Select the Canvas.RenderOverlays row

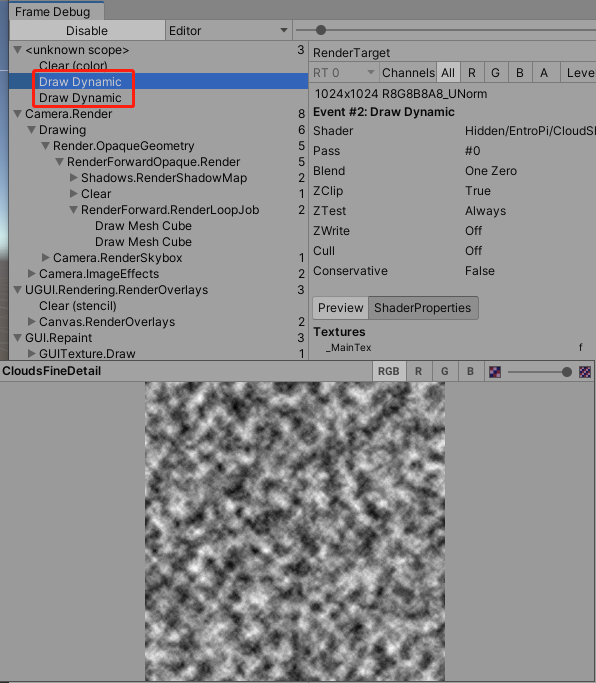(159, 321)
